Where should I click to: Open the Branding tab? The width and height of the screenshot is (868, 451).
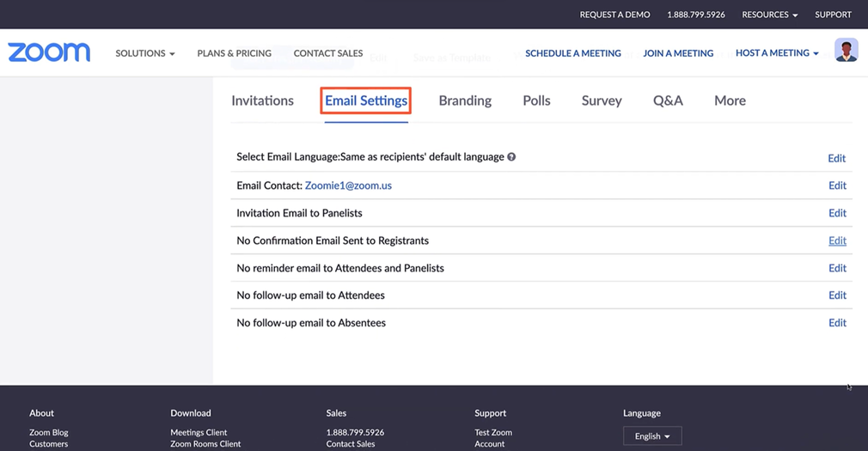pos(465,101)
